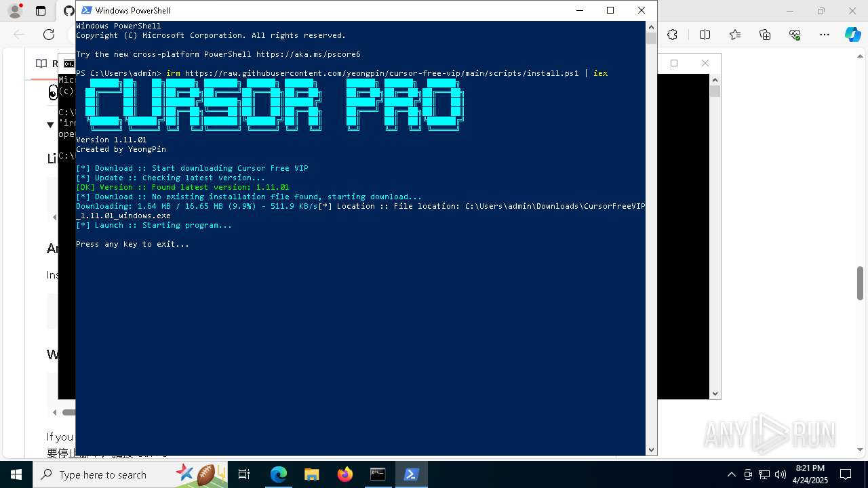
Task: Close the background console window
Action: [x=705, y=63]
